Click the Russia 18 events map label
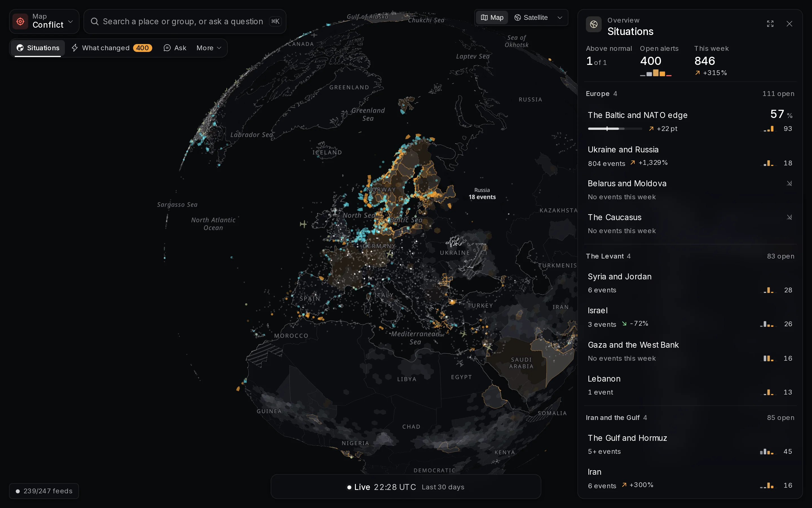The width and height of the screenshot is (812, 508). [x=482, y=194]
